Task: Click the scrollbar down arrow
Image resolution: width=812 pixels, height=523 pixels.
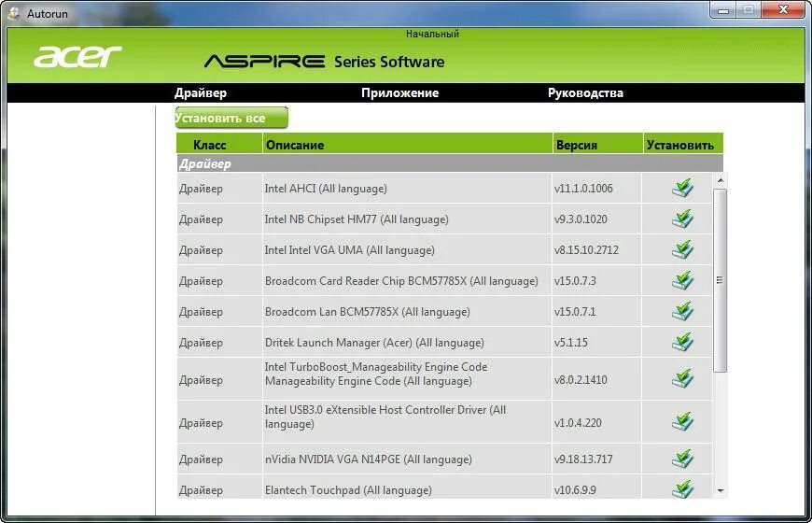Action: 721,490
